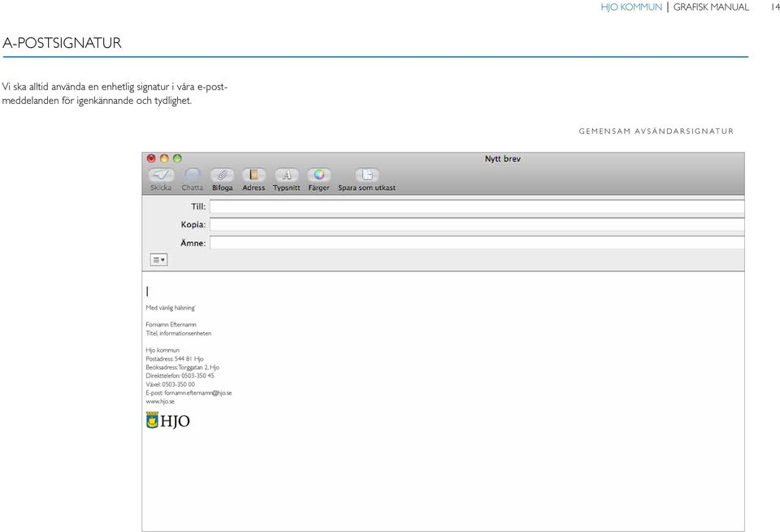Viewport: 780px width, 532px height.
Task: Minimize the Nytt brev window with the yellow button
Action: point(164,158)
